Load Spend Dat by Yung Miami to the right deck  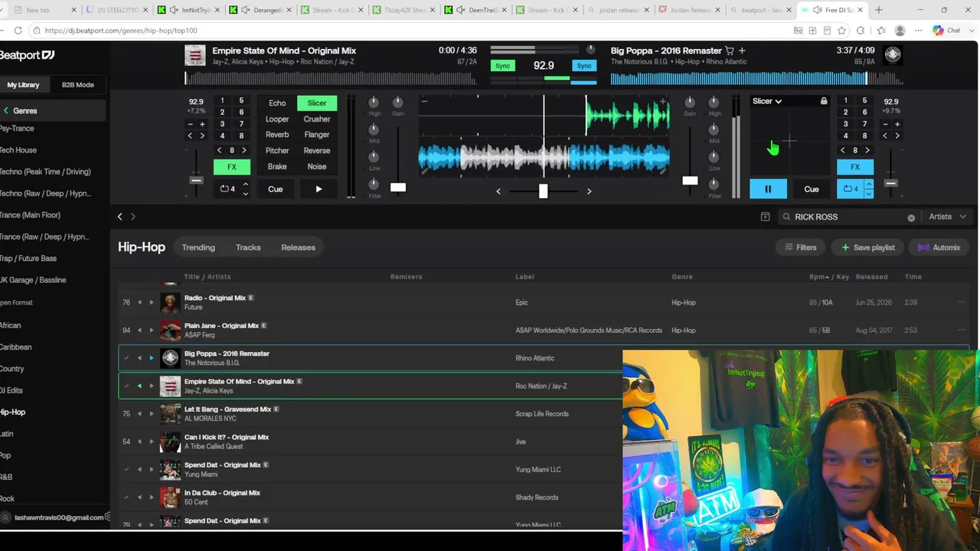(x=151, y=469)
